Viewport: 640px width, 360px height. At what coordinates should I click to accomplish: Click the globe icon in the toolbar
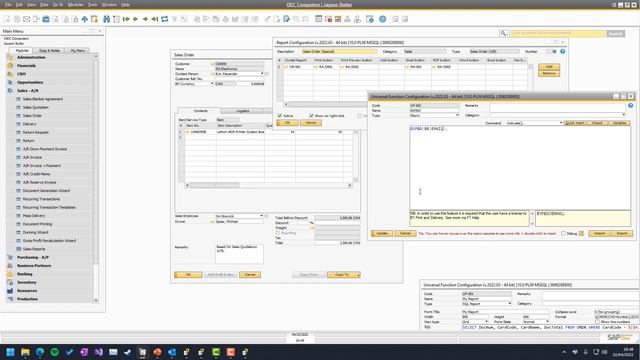[382, 19]
